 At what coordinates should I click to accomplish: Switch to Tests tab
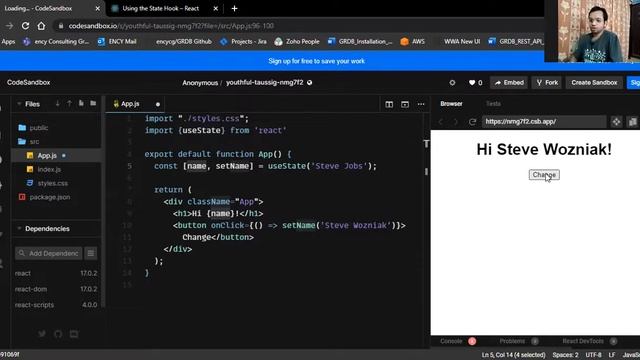(x=493, y=104)
